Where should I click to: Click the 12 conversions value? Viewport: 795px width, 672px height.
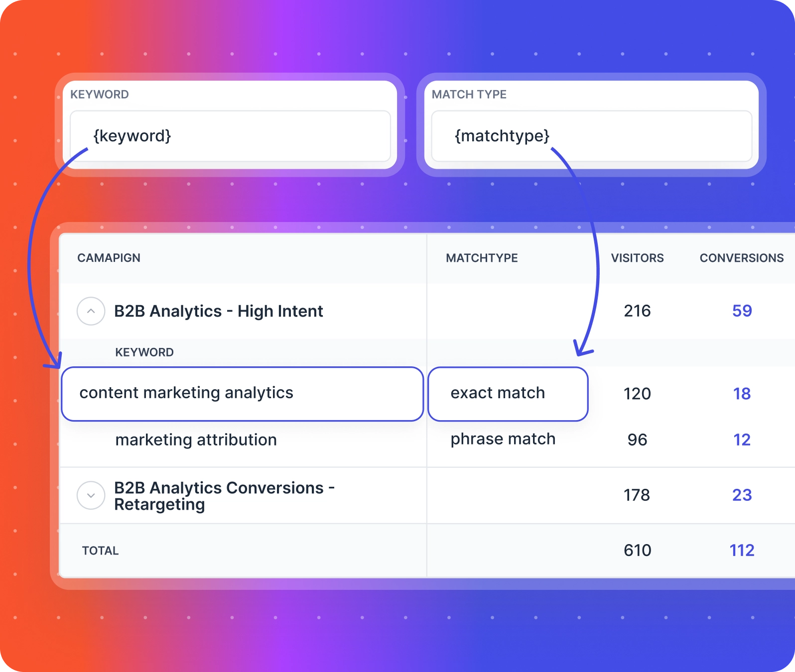point(742,440)
